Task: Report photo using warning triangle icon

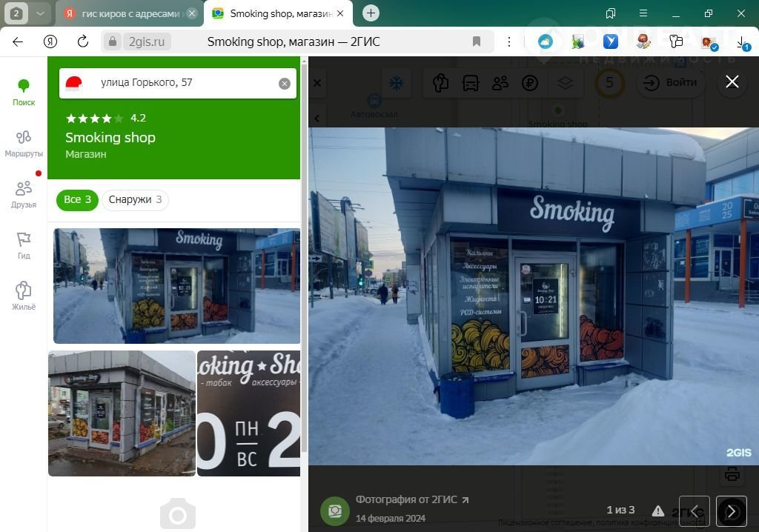Action: pos(657,511)
